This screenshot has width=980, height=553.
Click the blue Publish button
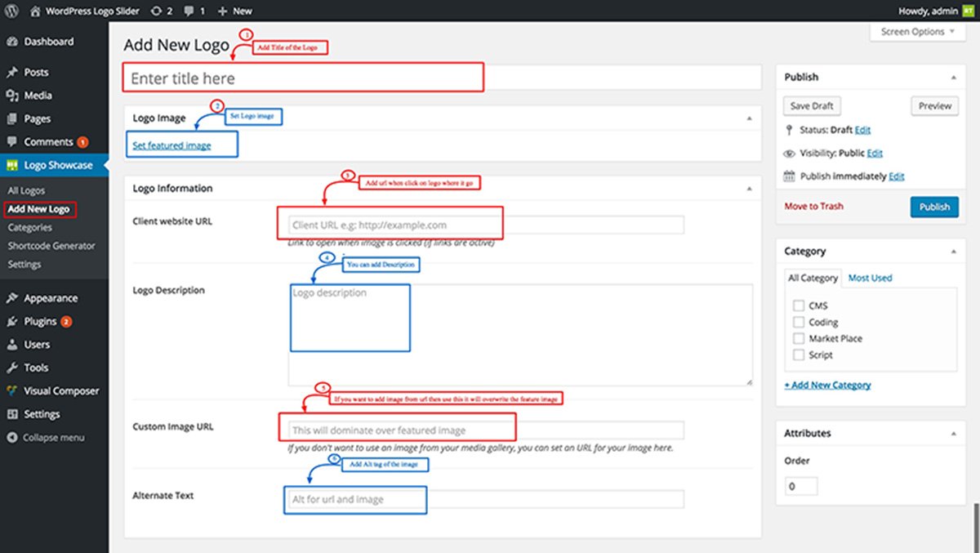pyautogui.click(x=934, y=207)
